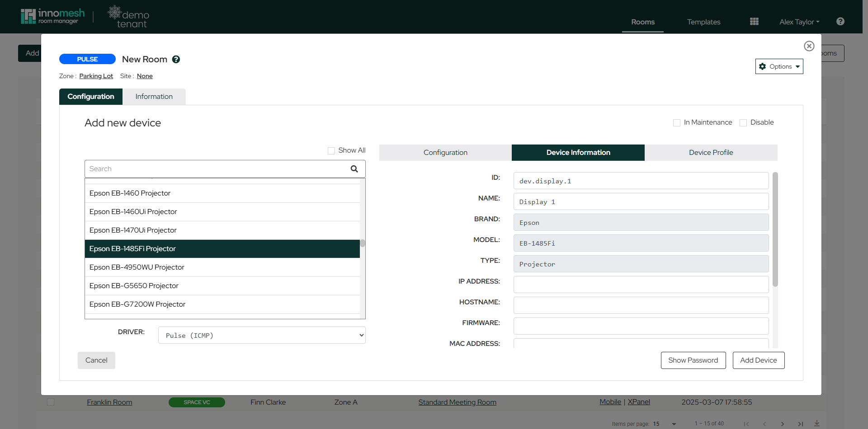Select Epson EB-G7200W Projector

click(222, 304)
